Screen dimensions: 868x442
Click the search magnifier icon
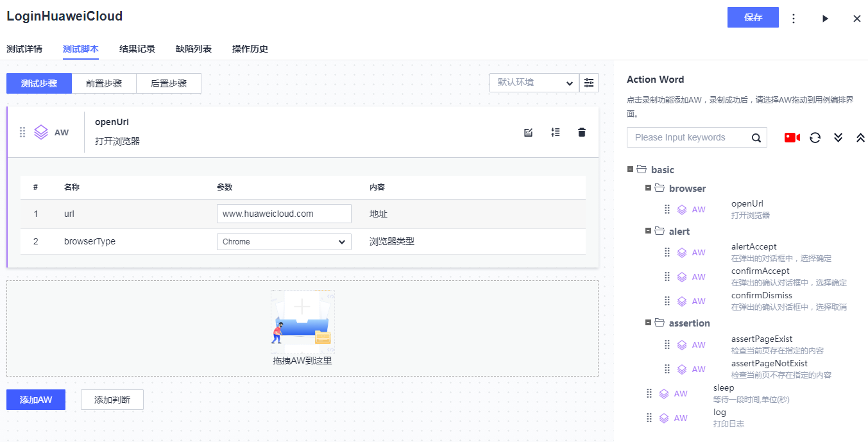coord(756,137)
